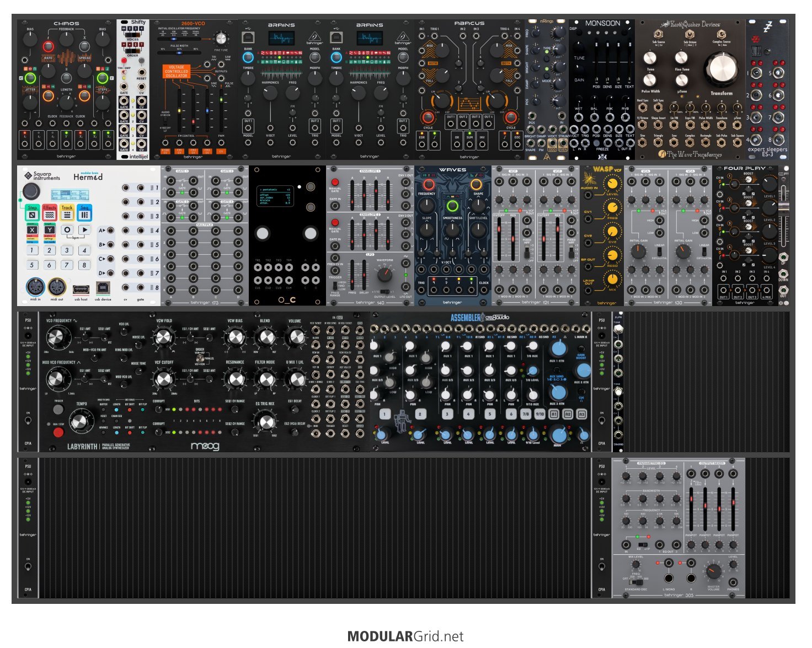Open Effects mode on the Hermod
Screen dimensions: 812x648
click(50, 213)
